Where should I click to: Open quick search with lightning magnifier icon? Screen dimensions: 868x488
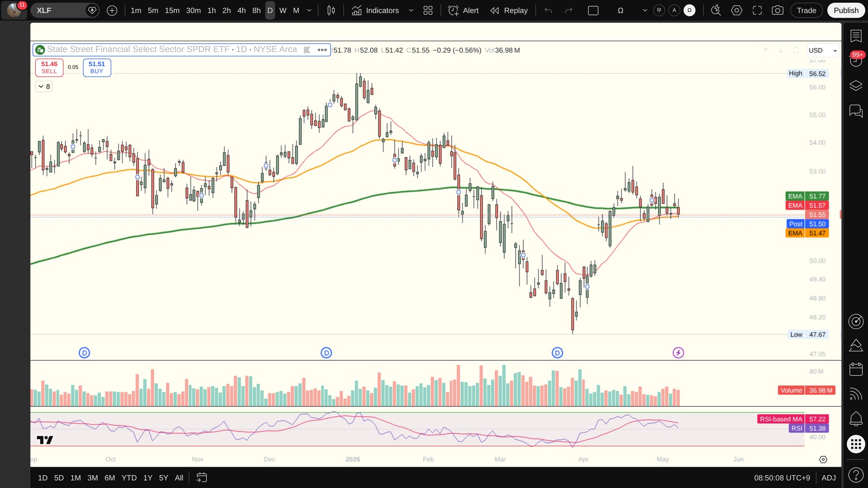pyautogui.click(x=716, y=10)
